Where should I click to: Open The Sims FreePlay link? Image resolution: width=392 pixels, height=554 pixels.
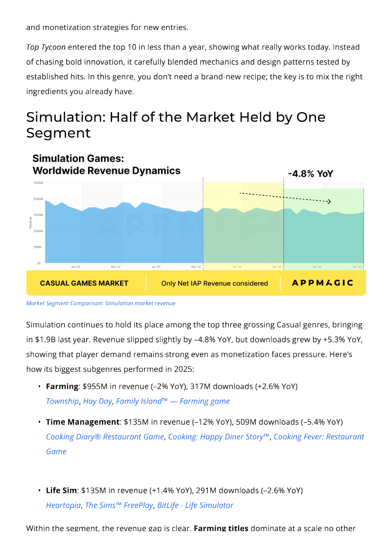tap(119, 506)
